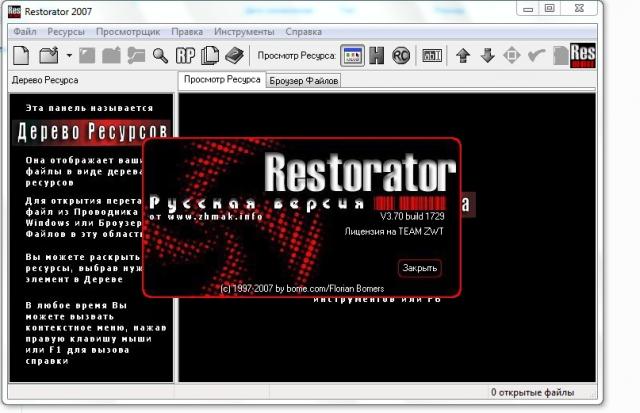The width and height of the screenshot is (640, 413).
Task: Expand the Open file dropdown arrow
Action: pos(69,55)
